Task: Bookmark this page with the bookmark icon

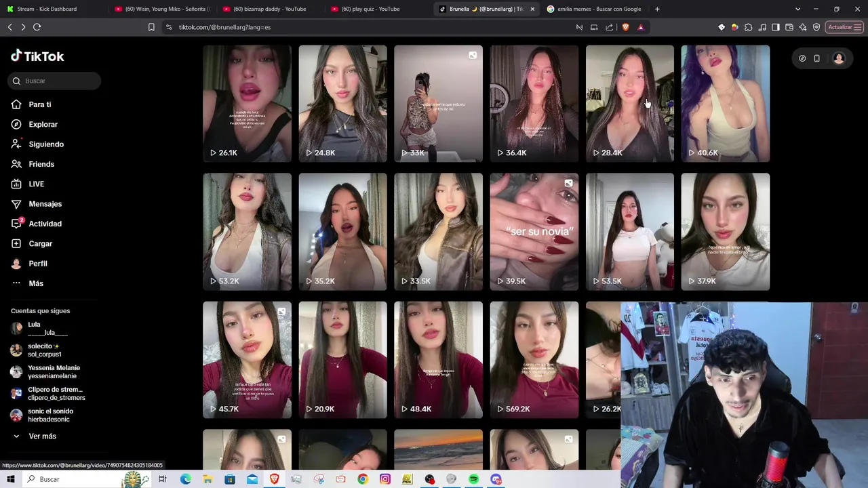Action: click(x=151, y=27)
